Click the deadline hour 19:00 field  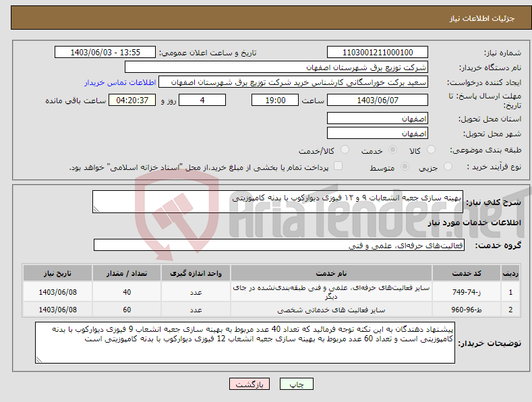point(275,100)
